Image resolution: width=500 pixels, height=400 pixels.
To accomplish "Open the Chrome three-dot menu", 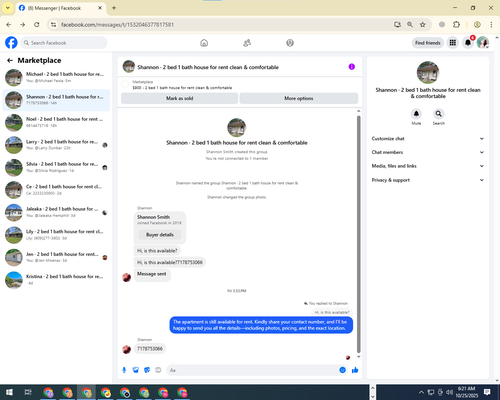I will coord(491,24).
